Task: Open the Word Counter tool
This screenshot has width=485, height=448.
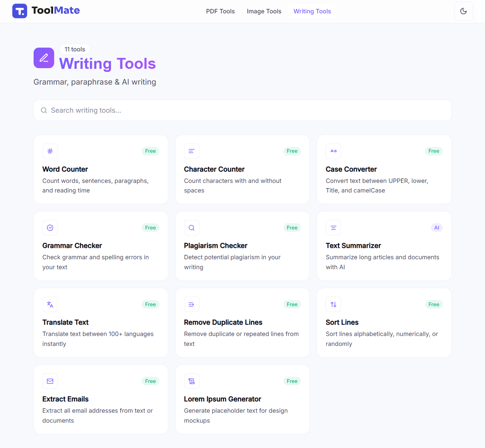Action: 101,170
